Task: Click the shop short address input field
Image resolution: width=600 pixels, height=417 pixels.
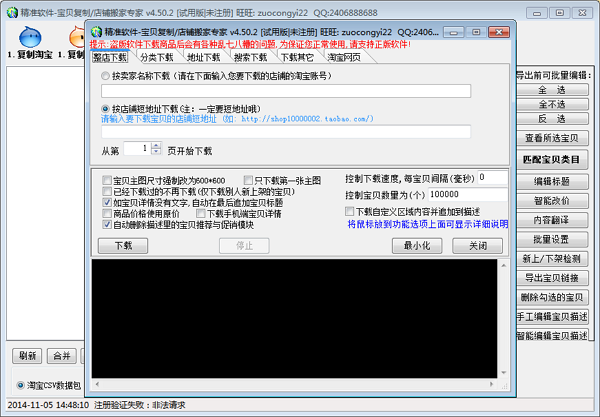Action: [286, 132]
